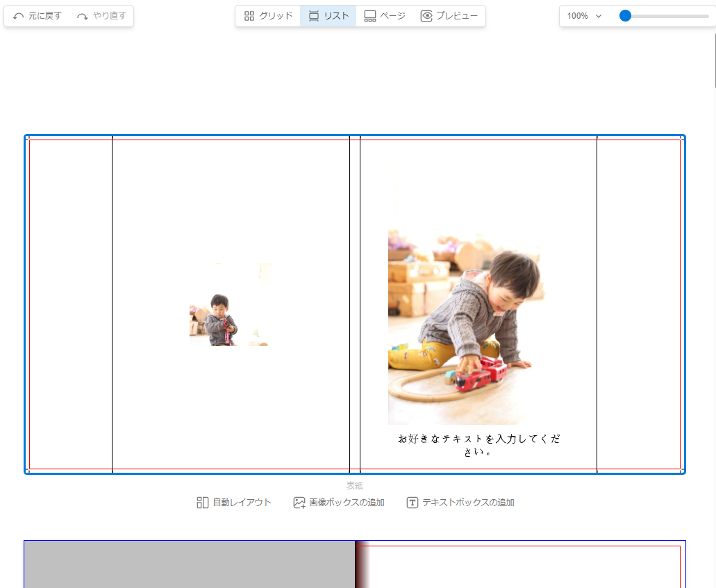Screen dimensions: 716x588
Task: Switch to ページ view tab
Action: 392,16
